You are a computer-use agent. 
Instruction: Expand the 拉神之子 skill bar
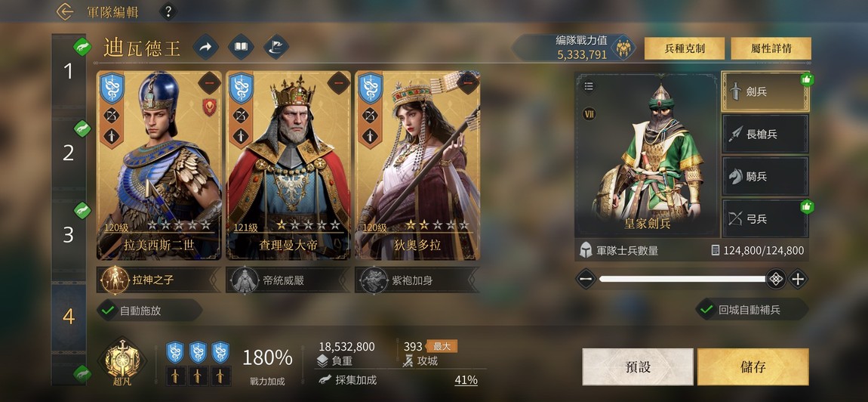(x=159, y=280)
